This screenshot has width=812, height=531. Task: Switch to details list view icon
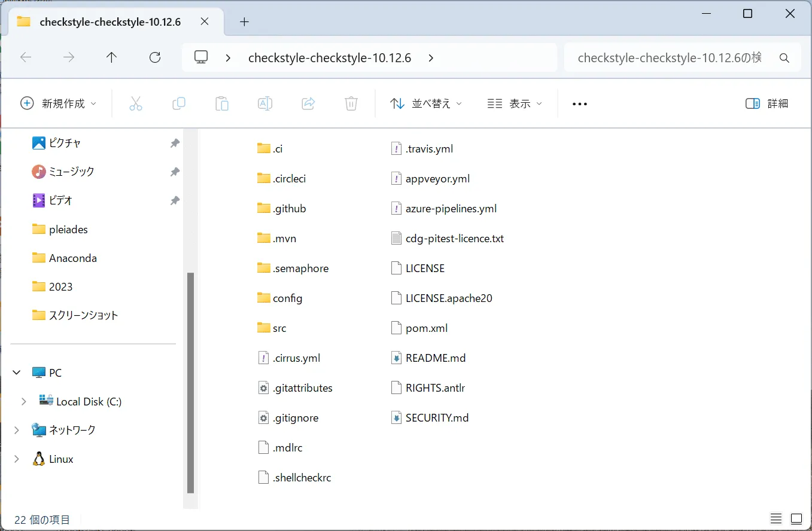[x=776, y=518]
